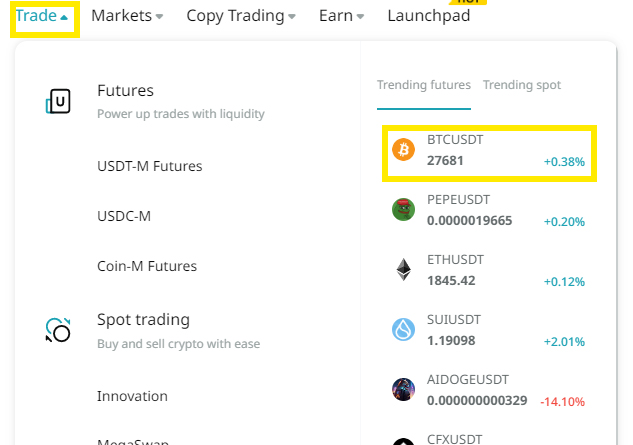Click the Ethereum diamond icon
This screenshot has width=633, height=445.
(x=404, y=269)
